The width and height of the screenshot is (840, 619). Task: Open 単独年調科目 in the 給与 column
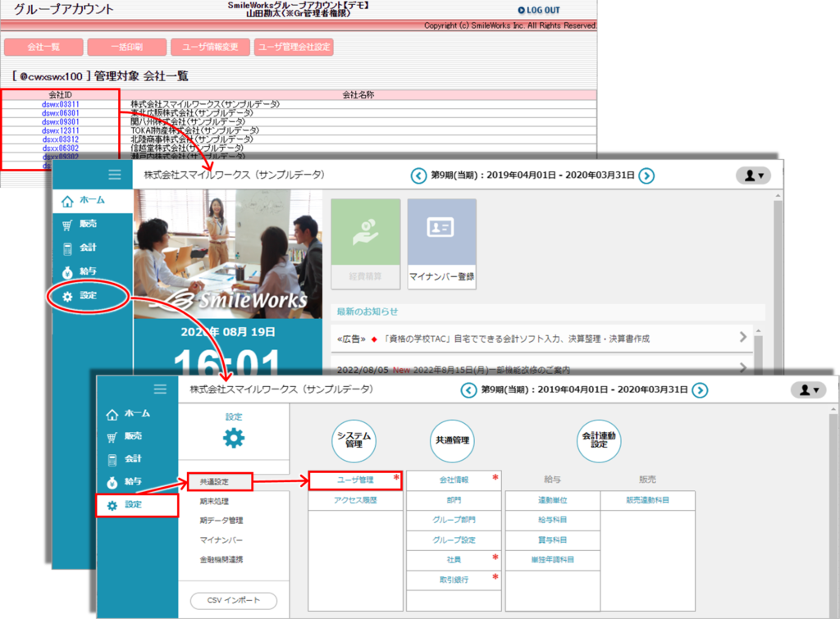click(552, 560)
